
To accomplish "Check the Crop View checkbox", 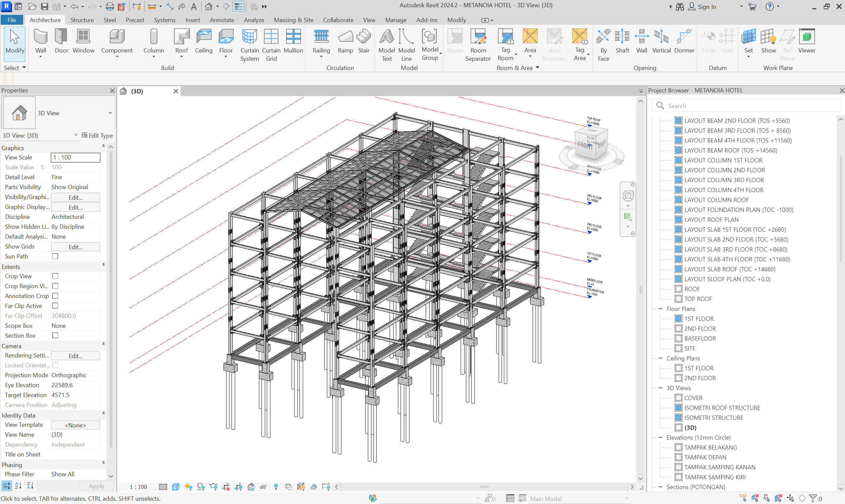I will click(x=55, y=276).
